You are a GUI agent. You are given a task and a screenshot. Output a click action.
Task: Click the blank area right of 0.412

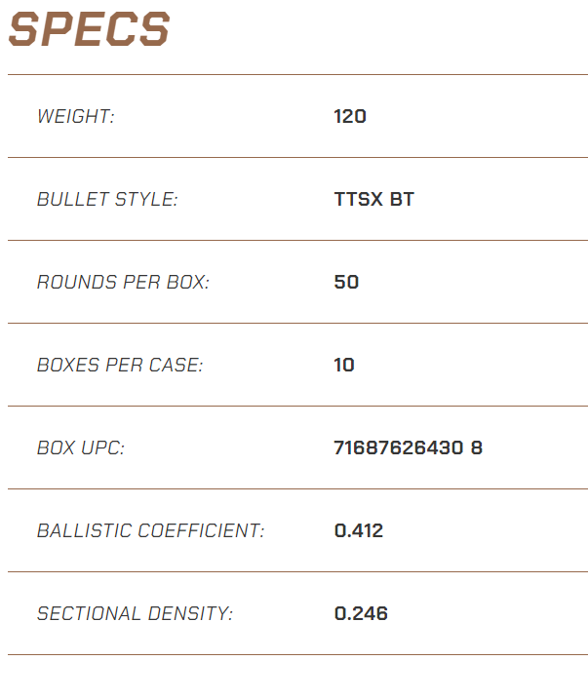click(x=486, y=530)
